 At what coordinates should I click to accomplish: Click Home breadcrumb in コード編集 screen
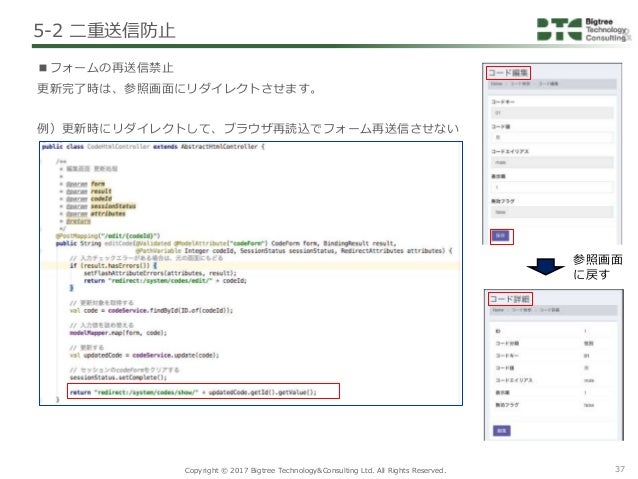(x=496, y=84)
